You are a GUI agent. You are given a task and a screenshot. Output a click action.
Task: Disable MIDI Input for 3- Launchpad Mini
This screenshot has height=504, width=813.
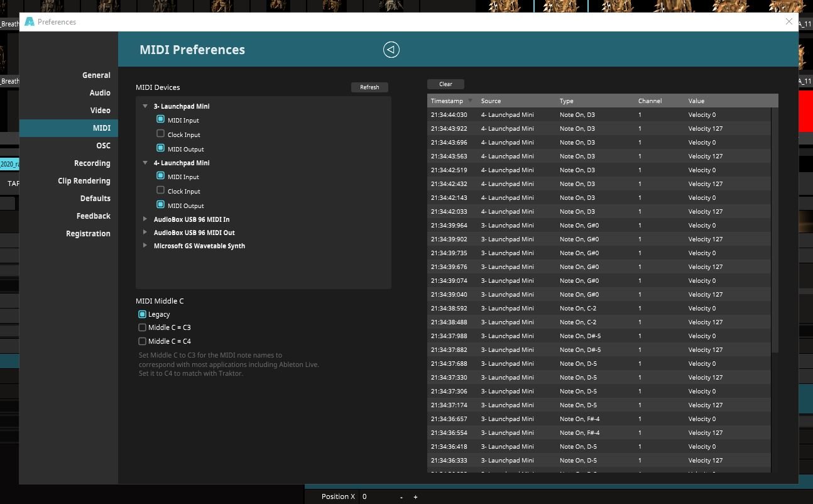[x=160, y=119]
